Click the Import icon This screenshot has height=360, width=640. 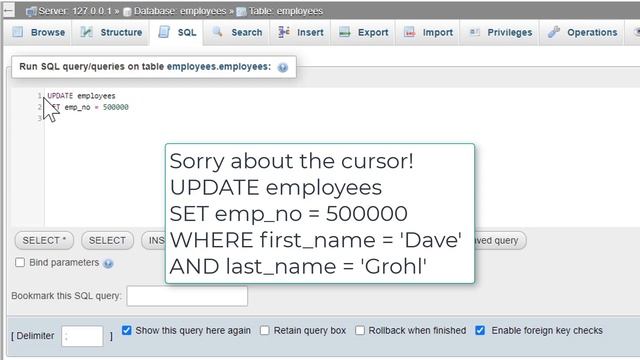point(409,32)
